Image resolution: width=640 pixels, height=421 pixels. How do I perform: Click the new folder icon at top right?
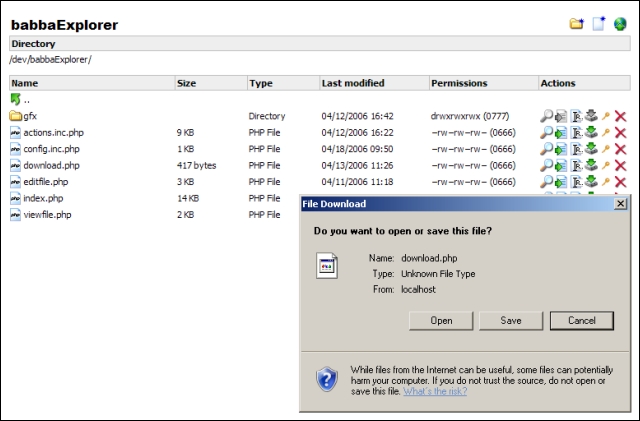(x=576, y=24)
